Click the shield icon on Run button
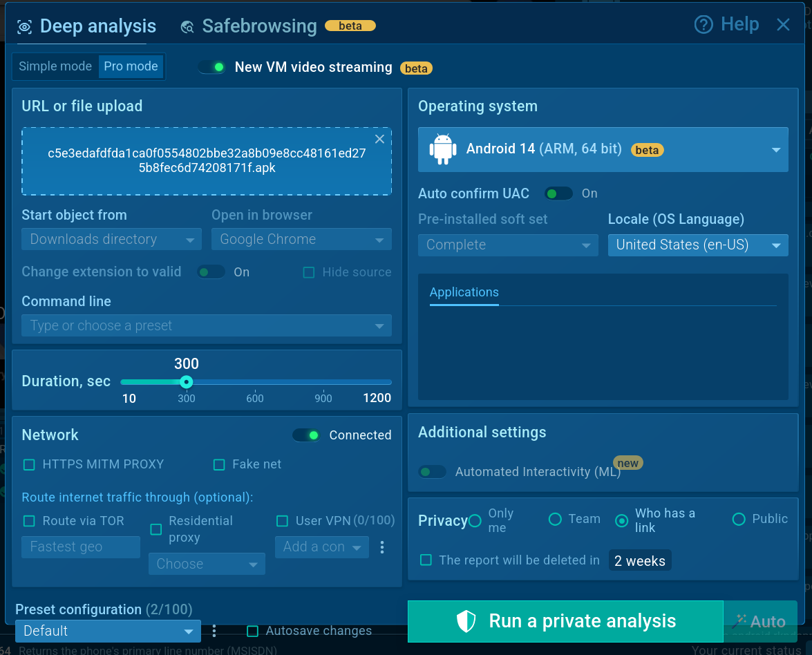 click(466, 621)
